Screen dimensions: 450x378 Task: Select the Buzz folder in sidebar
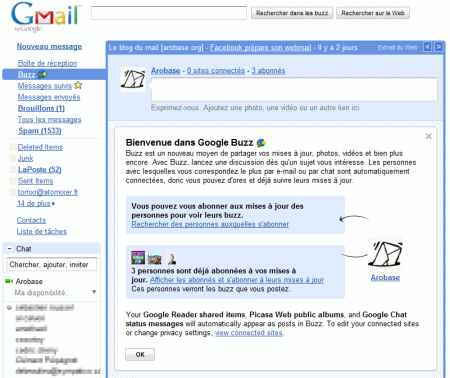pos(26,74)
